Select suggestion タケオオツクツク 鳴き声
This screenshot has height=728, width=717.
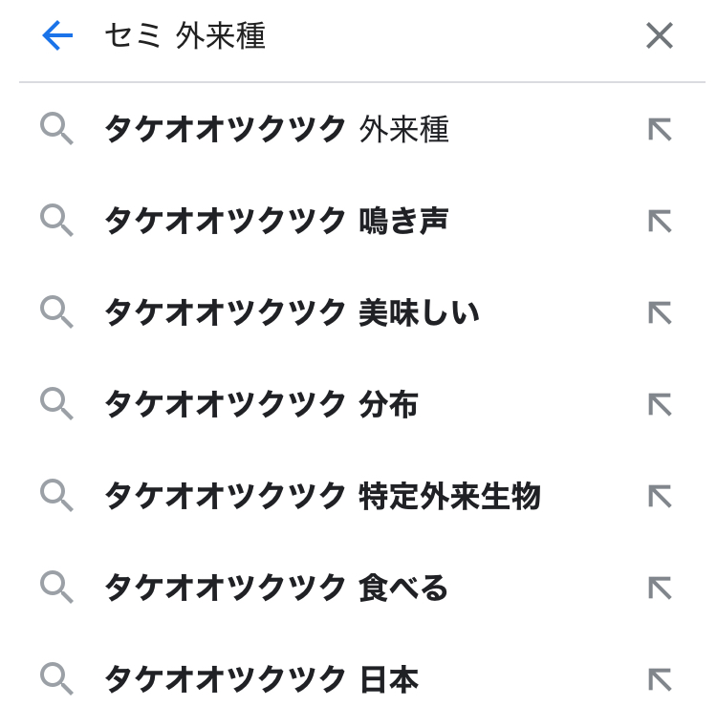tap(275, 221)
